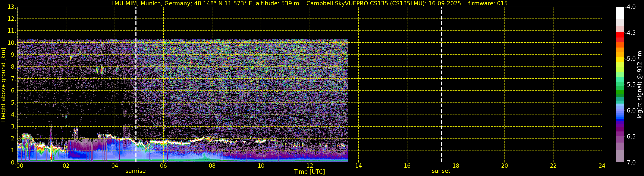Click the dashed white sunset marker line
The width and height of the screenshot is (644, 176).
click(x=441, y=85)
